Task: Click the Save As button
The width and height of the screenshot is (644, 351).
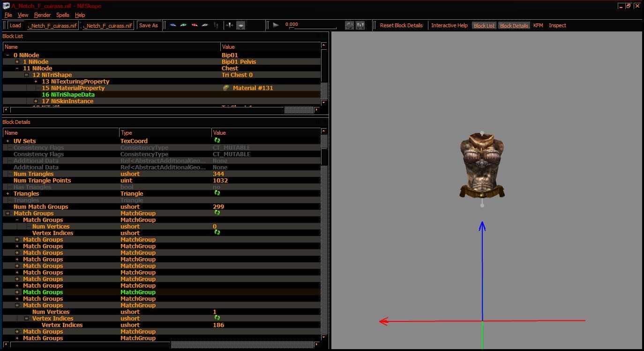Action: [149, 25]
